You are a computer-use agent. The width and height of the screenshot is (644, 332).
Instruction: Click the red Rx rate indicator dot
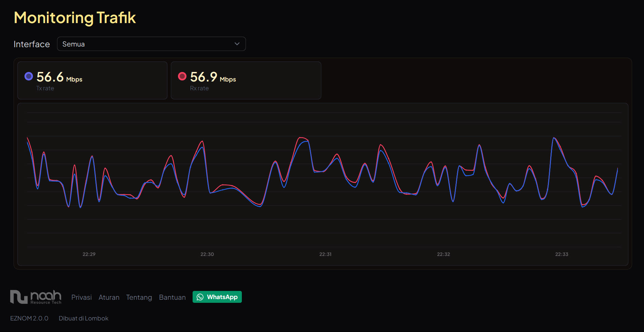point(182,76)
